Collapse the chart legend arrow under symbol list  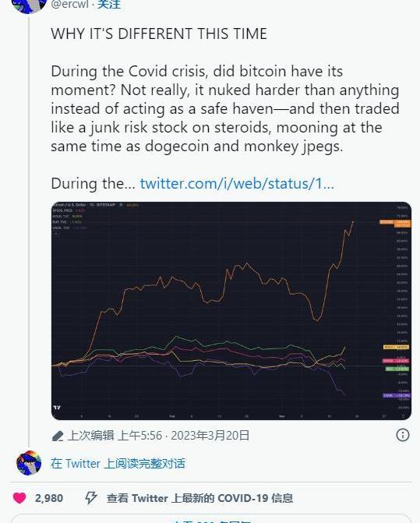tap(57, 234)
